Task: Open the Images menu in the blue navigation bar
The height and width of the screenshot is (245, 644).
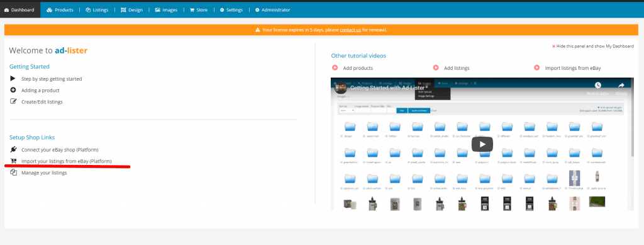Action: point(165,10)
